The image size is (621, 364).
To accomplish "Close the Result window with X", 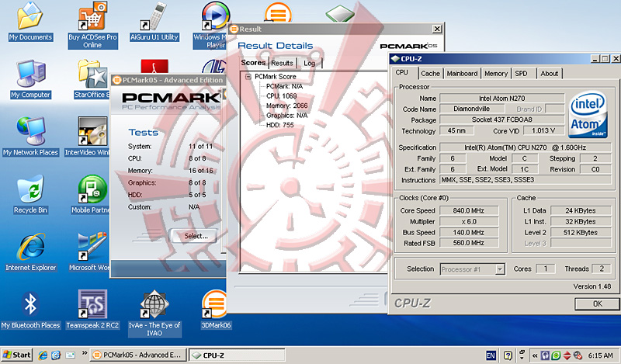I will click(437, 29).
